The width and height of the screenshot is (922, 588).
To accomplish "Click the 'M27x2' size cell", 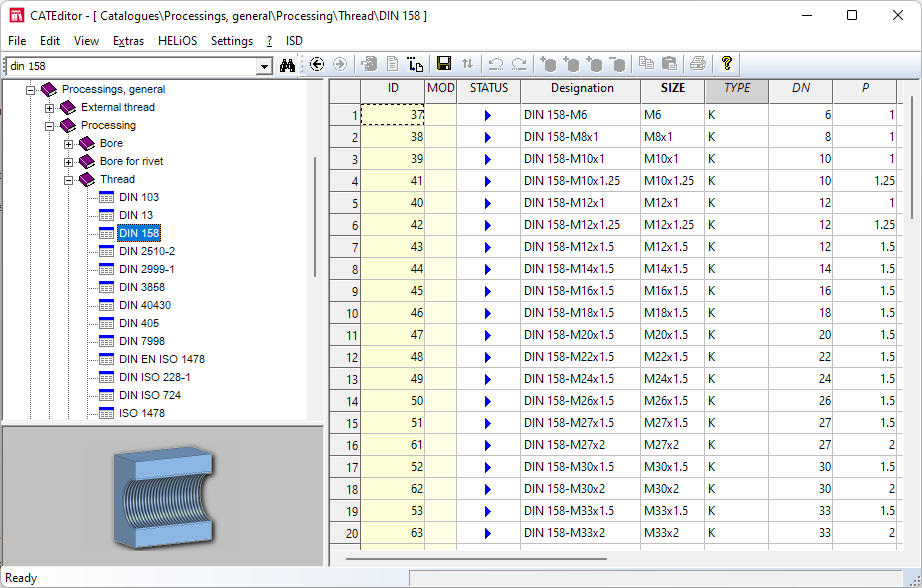I will pyautogui.click(x=673, y=445).
